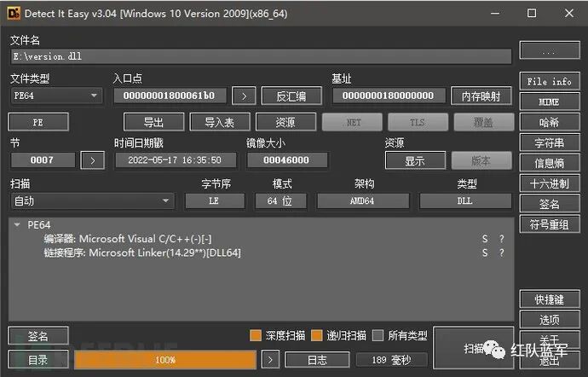Click the file name path field
This screenshot has height=377, width=588.
tap(261, 56)
